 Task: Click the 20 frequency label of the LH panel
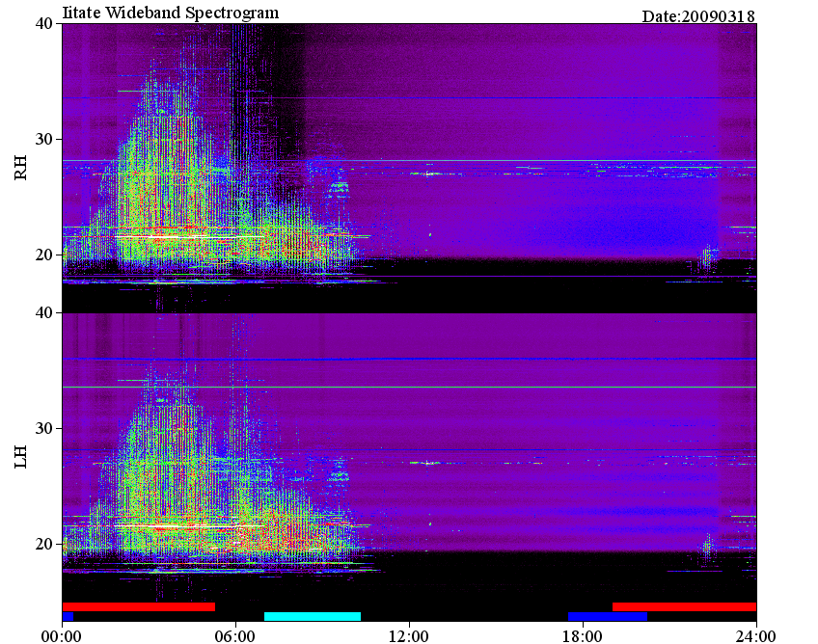44,544
